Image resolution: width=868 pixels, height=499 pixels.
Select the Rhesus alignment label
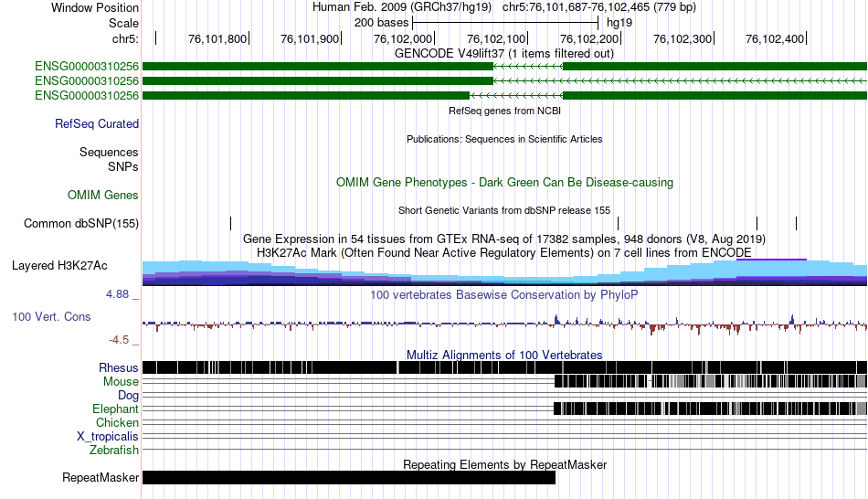pos(119,367)
